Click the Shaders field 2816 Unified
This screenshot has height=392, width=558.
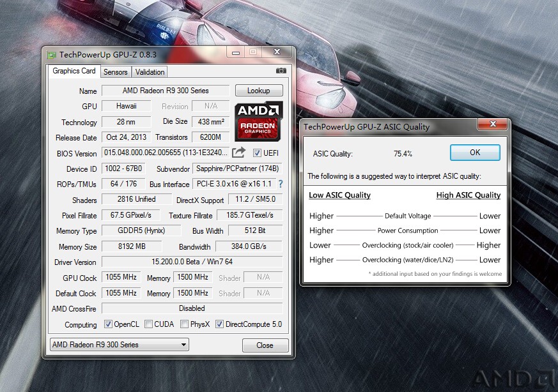point(137,199)
